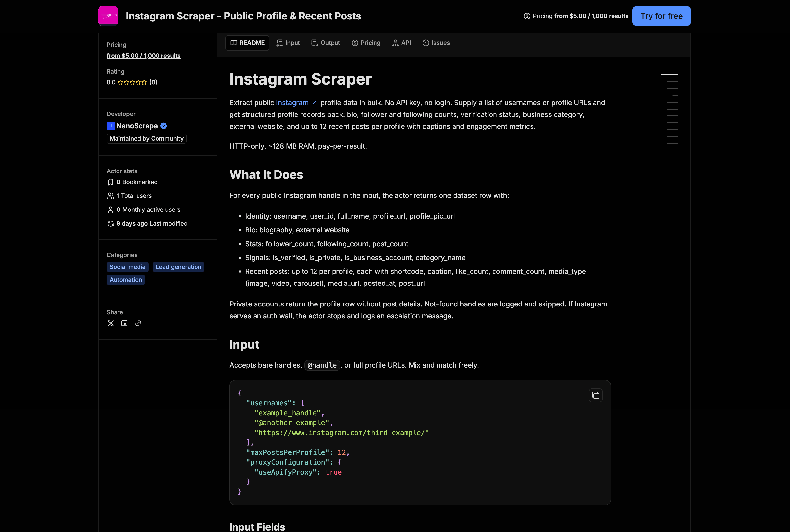Copy the share link icon
This screenshot has width=790, height=532.
(138, 323)
